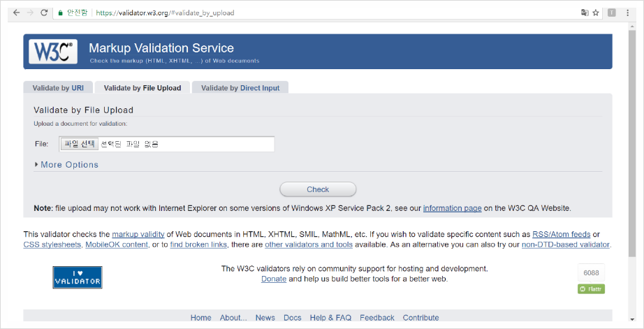
Task: Click the W3C logo
Action: [x=53, y=52]
